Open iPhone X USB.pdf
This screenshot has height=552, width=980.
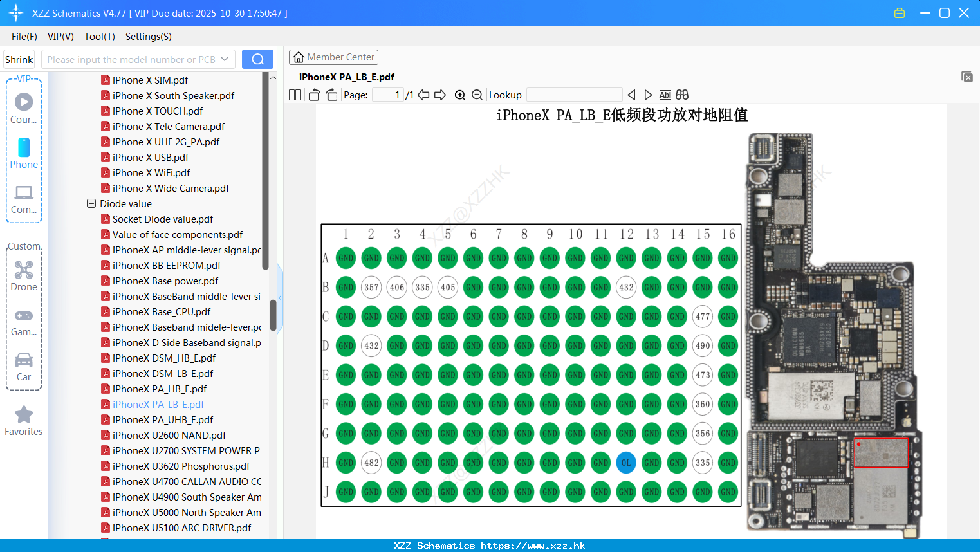[x=151, y=157]
